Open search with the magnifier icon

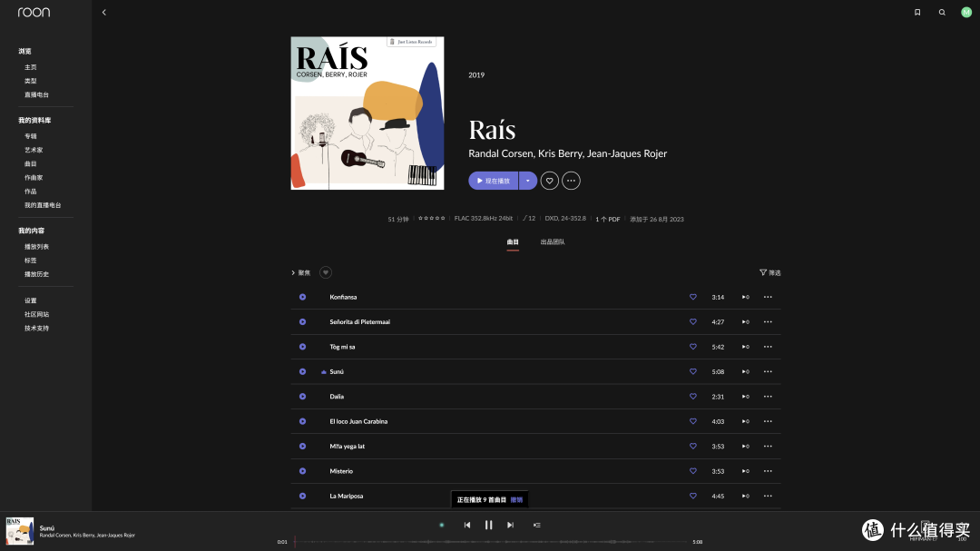pos(942,12)
